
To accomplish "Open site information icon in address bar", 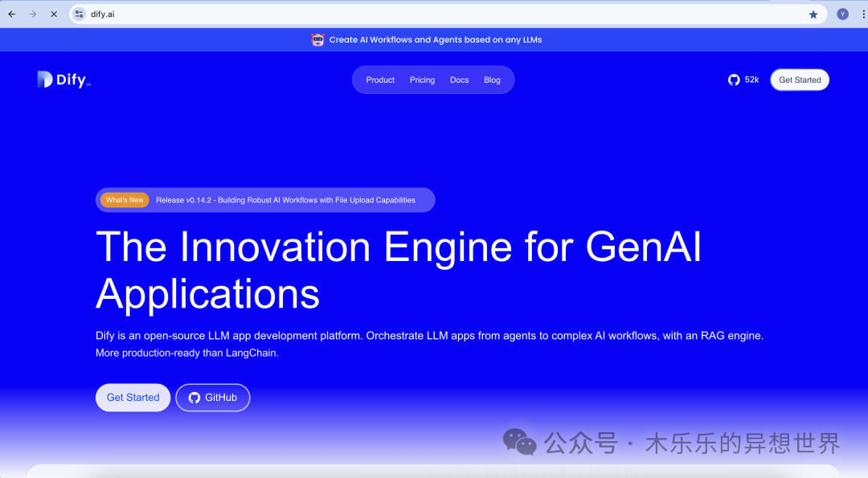I will (x=79, y=14).
